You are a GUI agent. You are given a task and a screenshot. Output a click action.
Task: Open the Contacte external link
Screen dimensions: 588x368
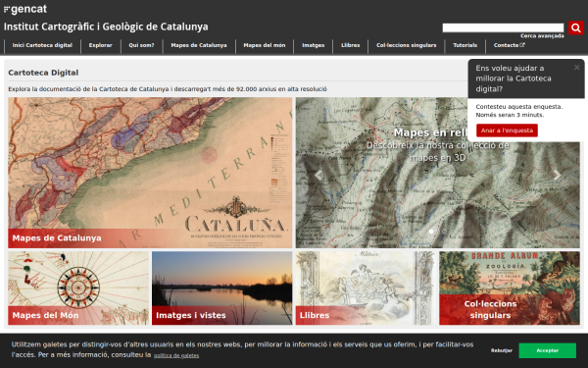pyautogui.click(x=509, y=45)
